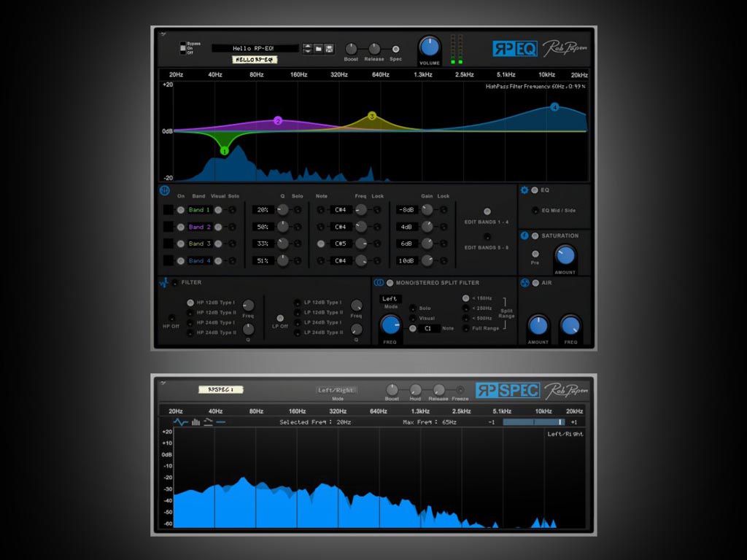Select bar graph display icon in RP-SPEC

pos(196,422)
